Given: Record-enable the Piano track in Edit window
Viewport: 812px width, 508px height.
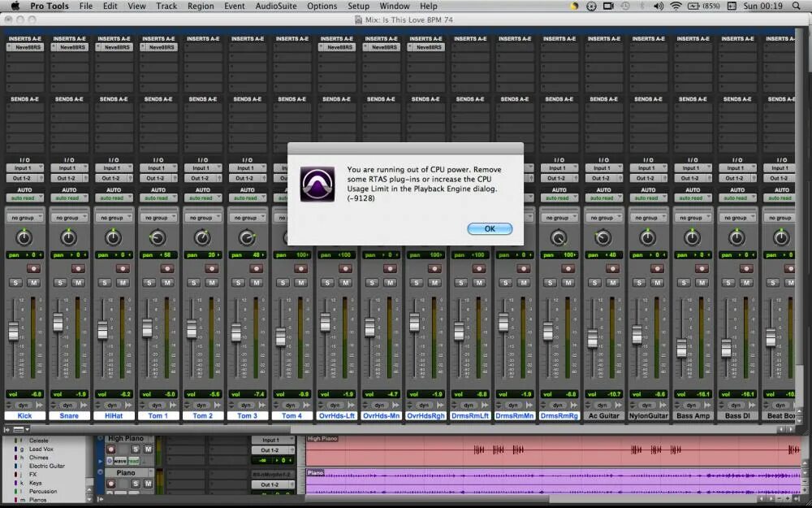Looking at the screenshot, I should tap(110, 484).
